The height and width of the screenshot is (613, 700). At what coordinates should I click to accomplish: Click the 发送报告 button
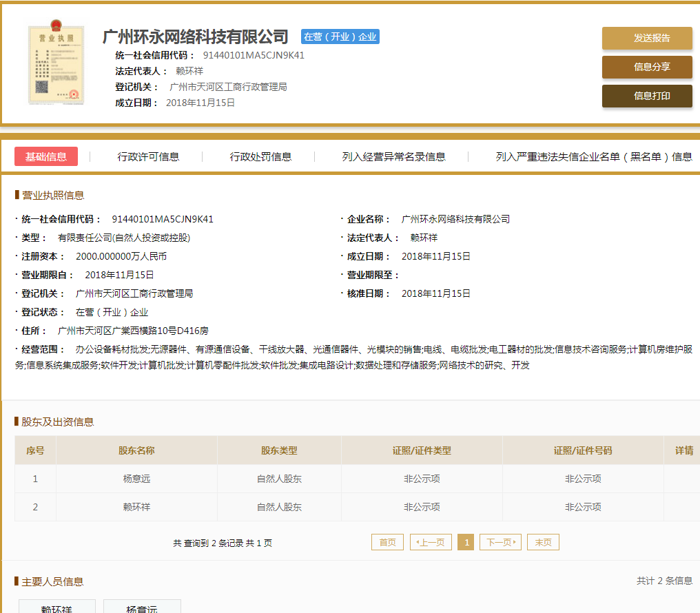coord(647,39)
